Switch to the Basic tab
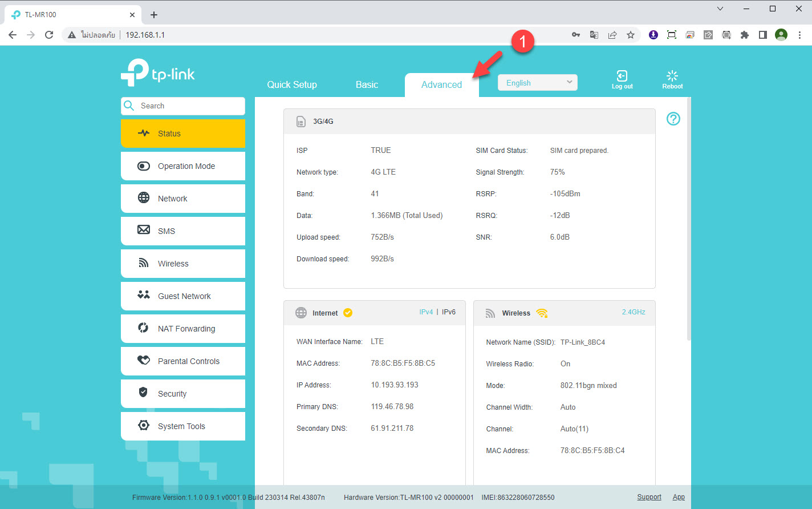 367,84
